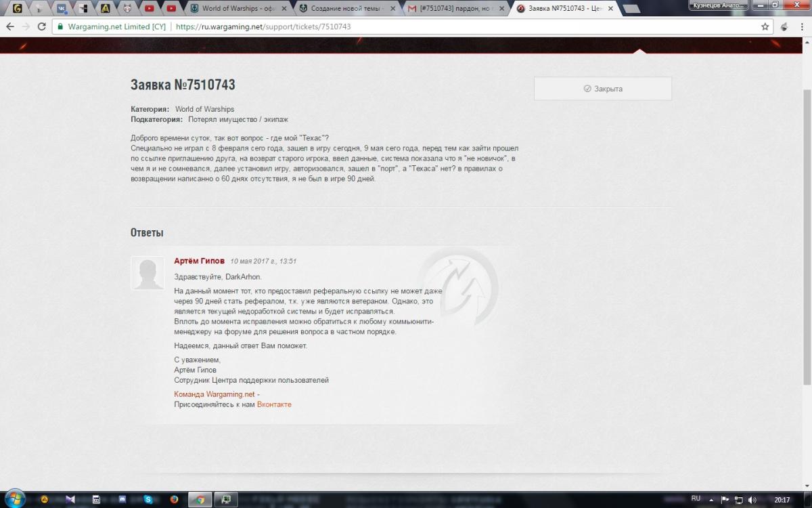This screenshot has width=812, height=508.
Task: Switch to the World of Warships tab
Action: click(x=239, y=9)
